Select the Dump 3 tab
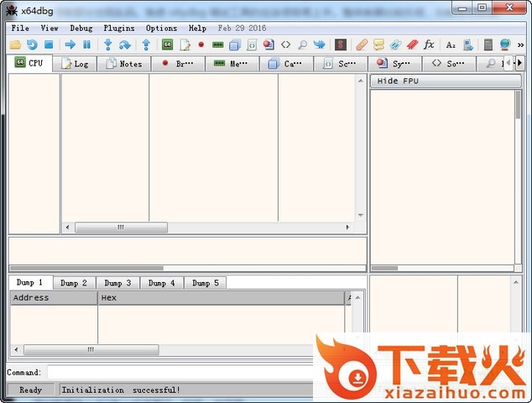The width and height of the screenshot is (532, 403). (x=117, y=283)
